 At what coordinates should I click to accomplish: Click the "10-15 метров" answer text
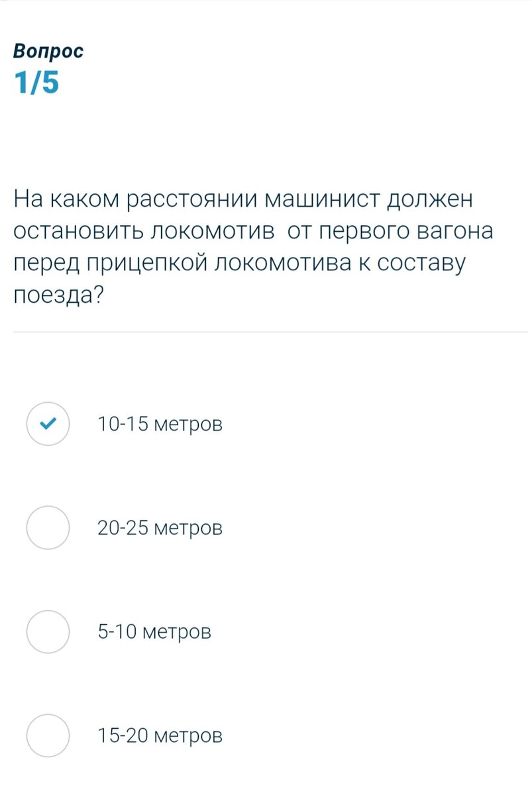click(160, 423)
